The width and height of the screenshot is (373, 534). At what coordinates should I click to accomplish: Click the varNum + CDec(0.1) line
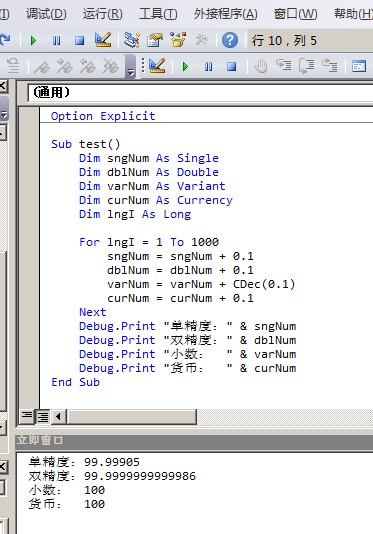pyautogui.click(x=201, y=284)
